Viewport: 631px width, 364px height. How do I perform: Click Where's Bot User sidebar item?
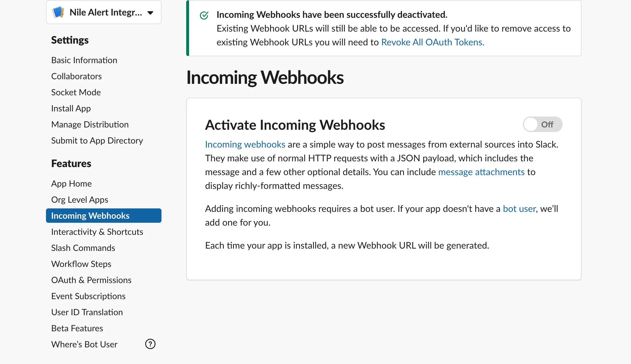click(x=84, y=344)
